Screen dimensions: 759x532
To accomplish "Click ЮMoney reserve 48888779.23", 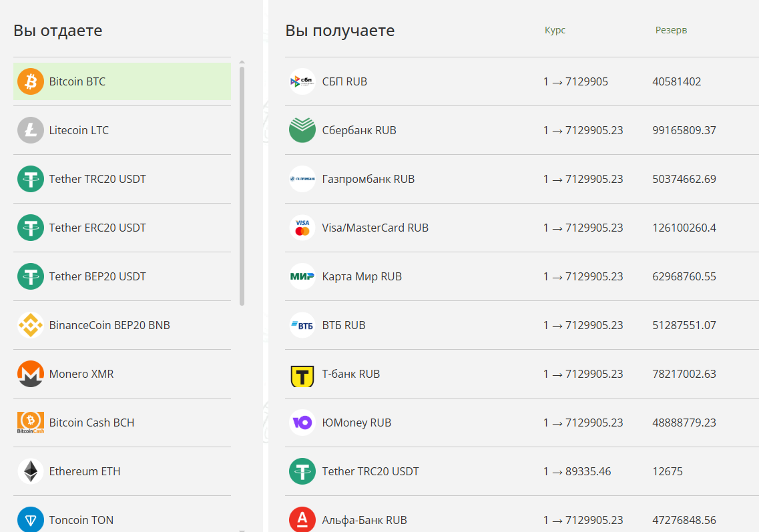I will 684,423.
